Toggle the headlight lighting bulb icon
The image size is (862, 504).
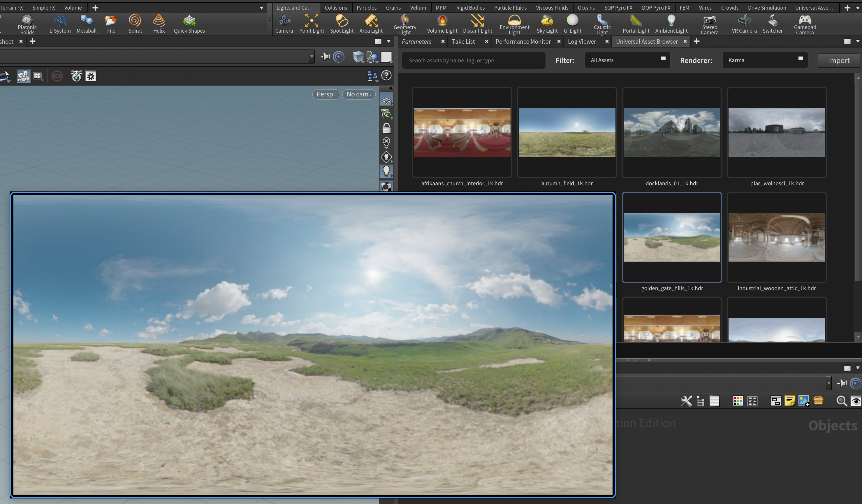(x=386, y=171)
